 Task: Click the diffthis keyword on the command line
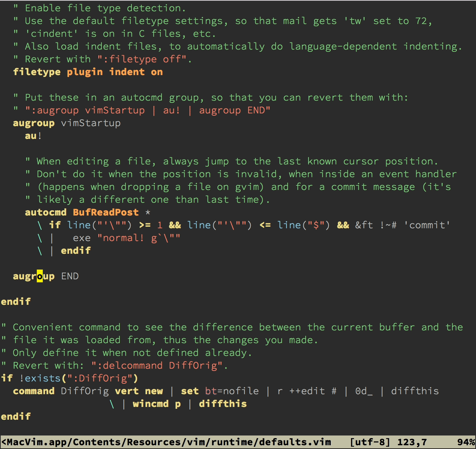(x=415, y=391)
